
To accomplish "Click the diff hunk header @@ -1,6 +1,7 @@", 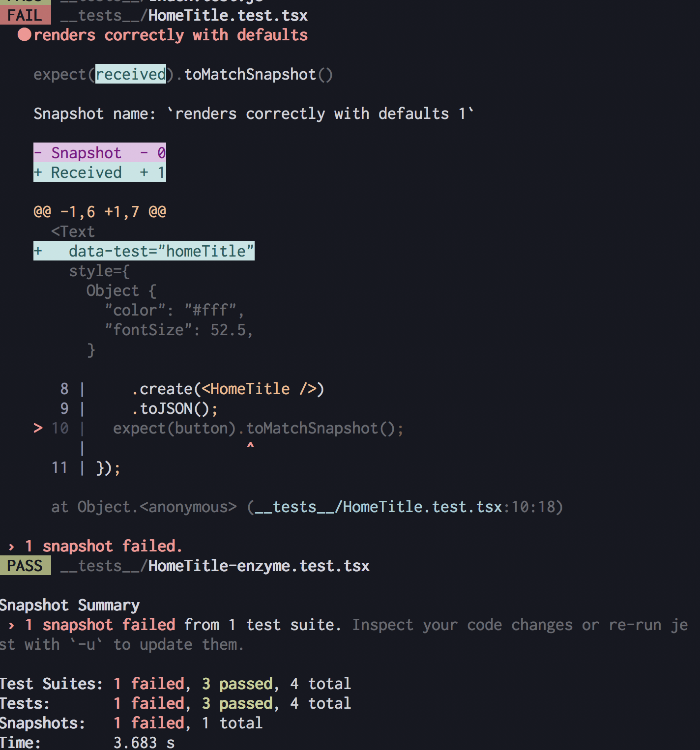I will (100, 212).
